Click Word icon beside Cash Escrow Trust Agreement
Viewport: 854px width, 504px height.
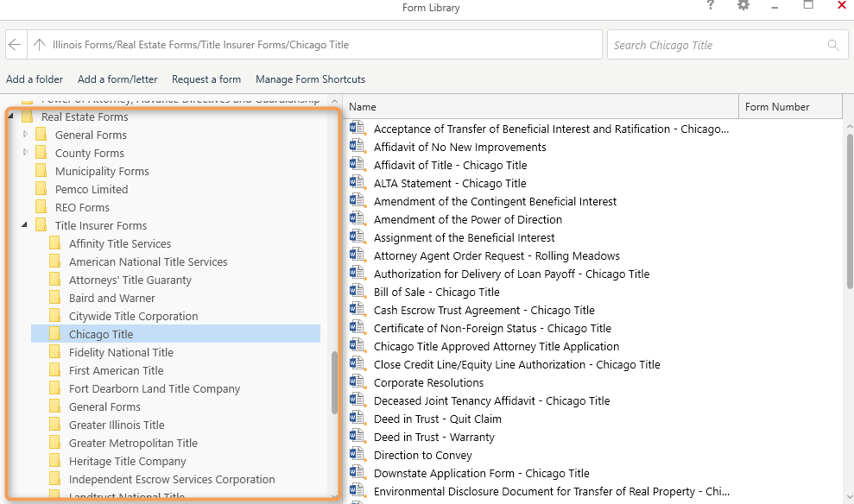tap(357, 309)
